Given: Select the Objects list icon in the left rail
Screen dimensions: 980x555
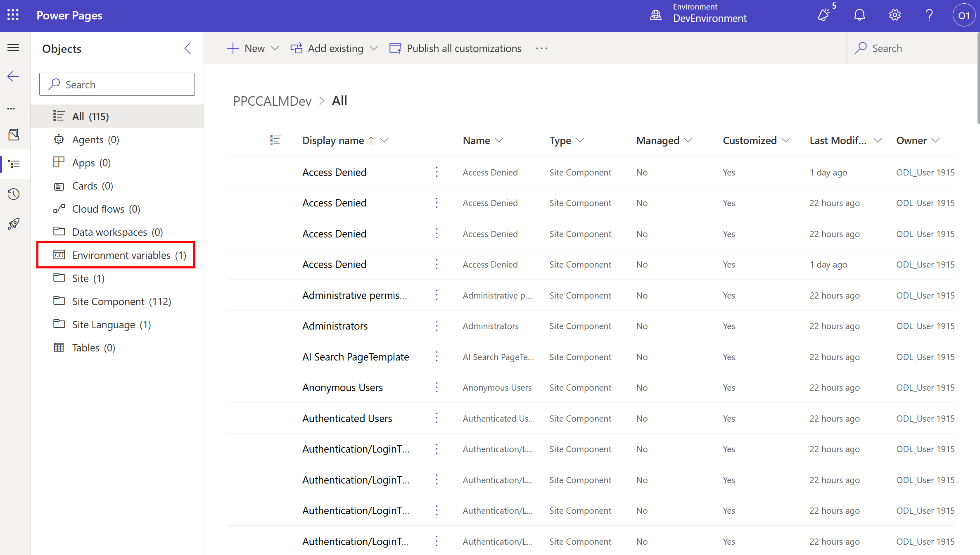Looking at the screenshot, I should (x=14, y=164).
